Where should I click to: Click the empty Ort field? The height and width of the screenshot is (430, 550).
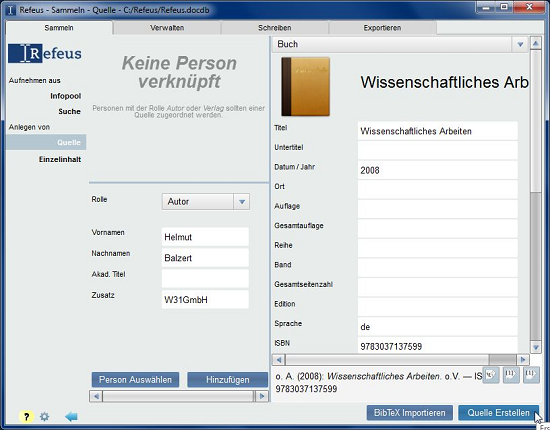tap(438, 190)
